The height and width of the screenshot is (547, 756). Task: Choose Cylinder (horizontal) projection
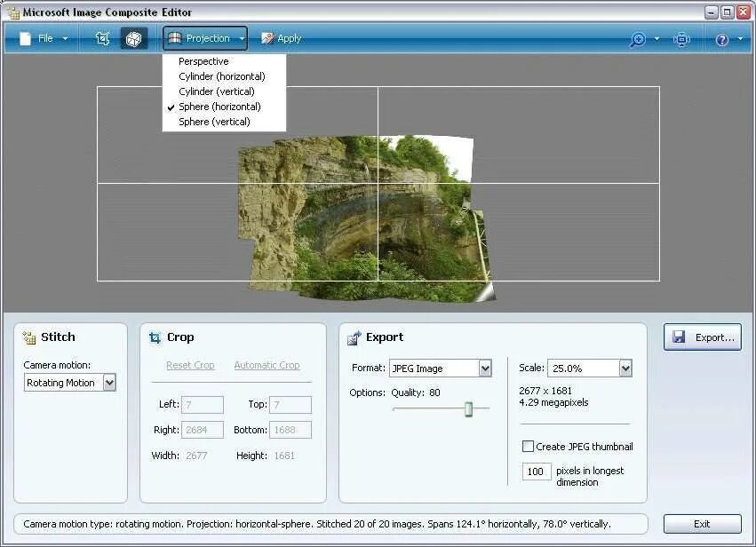(x=224, y=76)
